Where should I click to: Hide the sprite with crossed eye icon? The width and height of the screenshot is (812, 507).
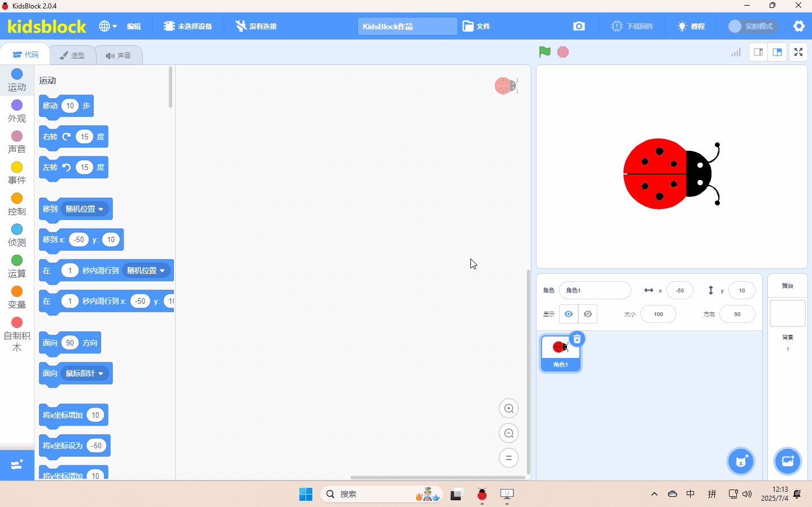588,314
